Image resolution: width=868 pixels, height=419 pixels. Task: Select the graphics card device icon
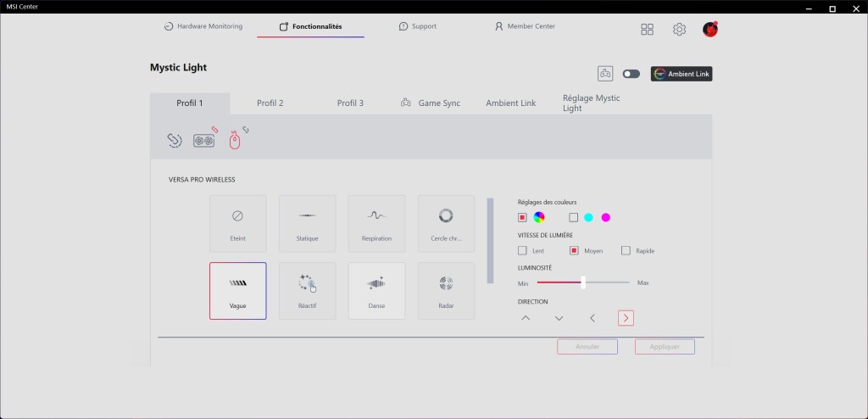(204, 141)
